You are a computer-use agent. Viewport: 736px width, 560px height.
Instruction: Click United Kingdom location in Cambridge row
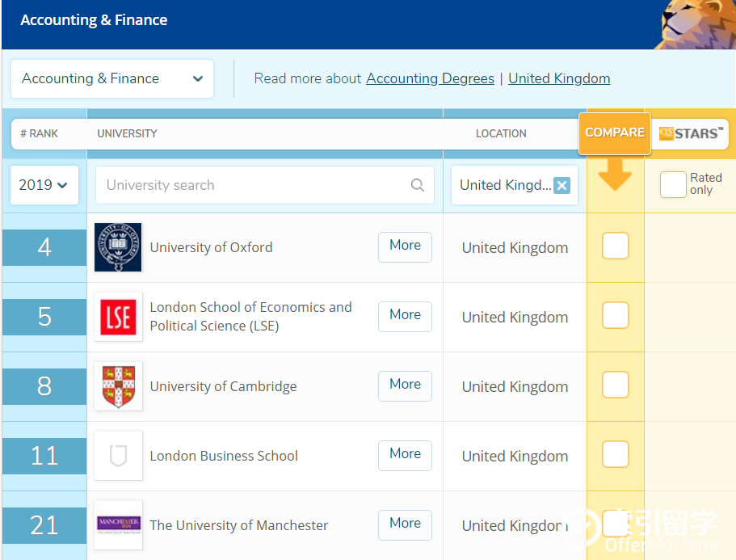(515, 387)
